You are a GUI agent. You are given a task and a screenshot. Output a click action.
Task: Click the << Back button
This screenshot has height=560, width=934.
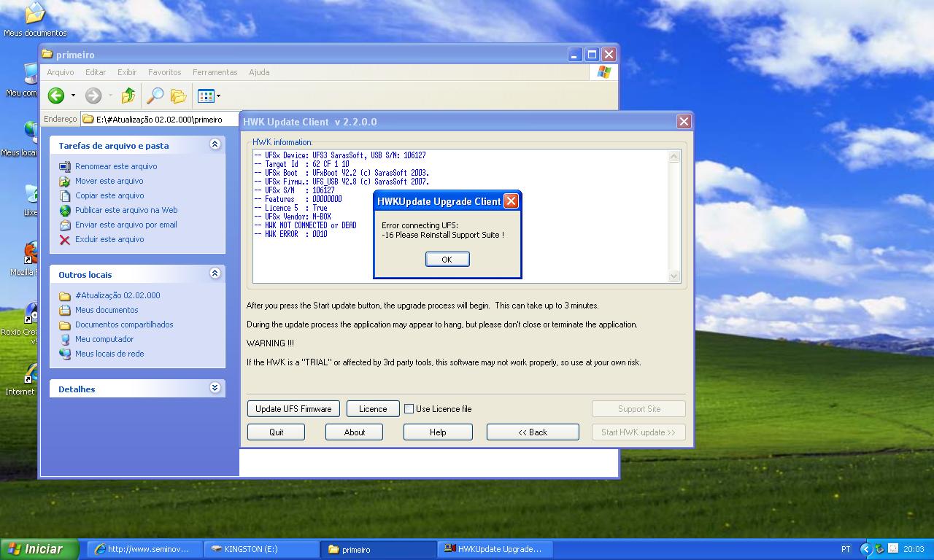(x=533, y=432)
